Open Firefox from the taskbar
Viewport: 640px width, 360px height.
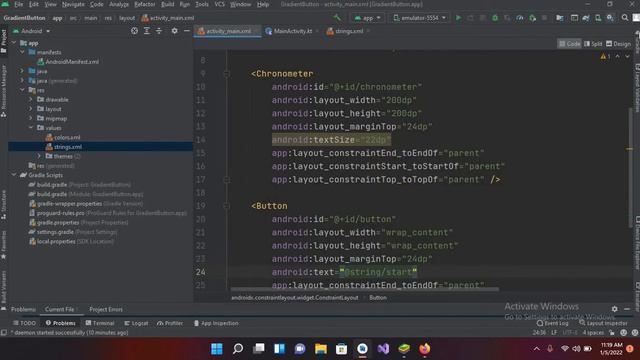tap(424, 349)
